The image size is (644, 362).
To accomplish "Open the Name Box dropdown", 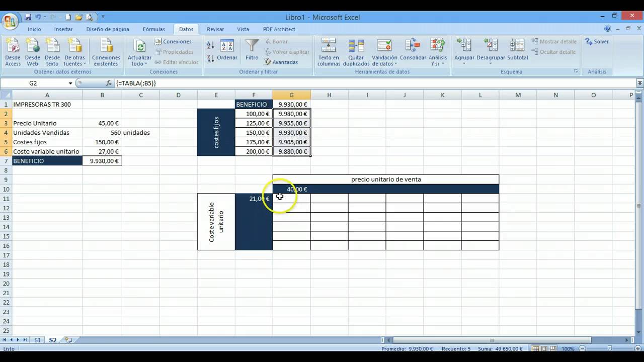I will (x=70, y=83).
